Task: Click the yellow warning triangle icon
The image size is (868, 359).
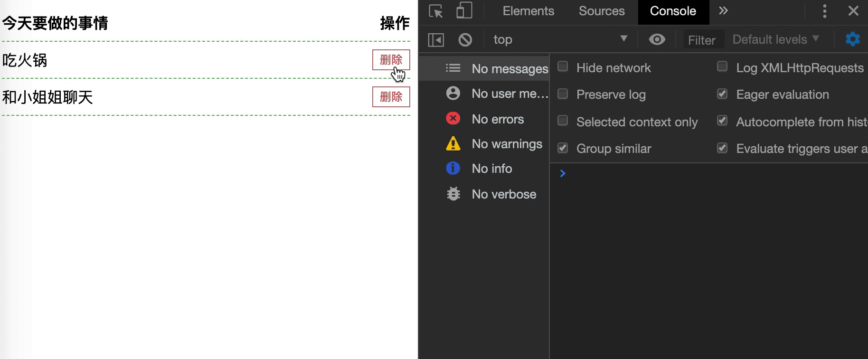Action: coord(453,143)
